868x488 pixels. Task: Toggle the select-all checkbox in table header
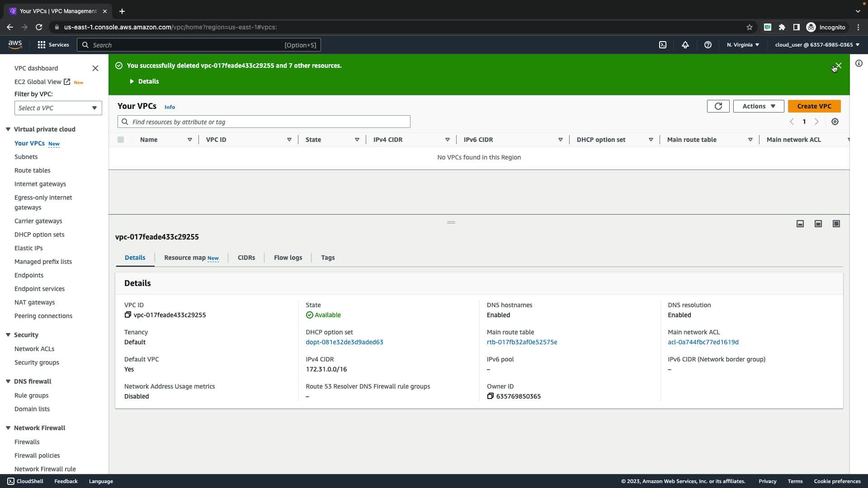(121, 140)
